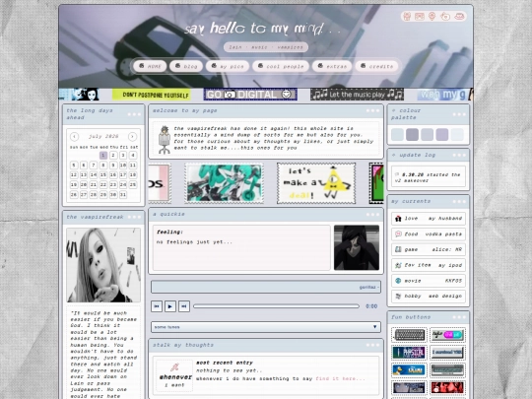Screen dimensions: 532x399
Task: Click the speech bubble icon beside food
Action: 398,234
